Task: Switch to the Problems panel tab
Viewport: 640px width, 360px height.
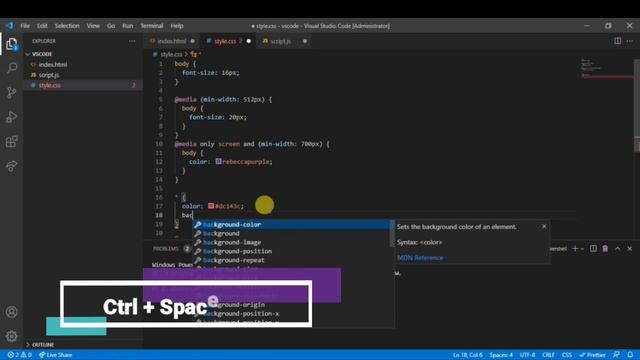Action: pyautogui.click(x=166, y=248)
